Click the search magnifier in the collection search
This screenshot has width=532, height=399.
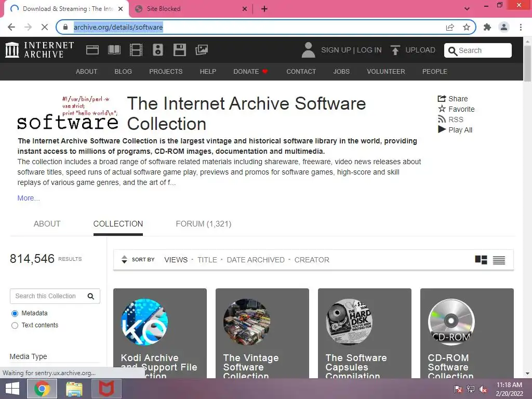click(90, 296)
